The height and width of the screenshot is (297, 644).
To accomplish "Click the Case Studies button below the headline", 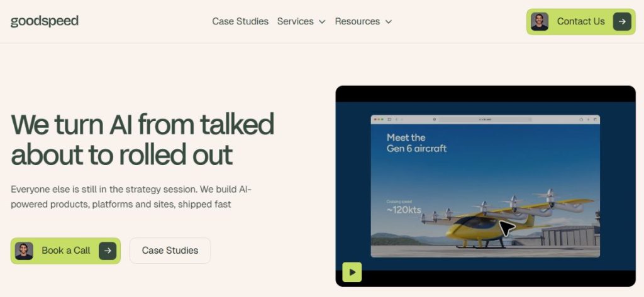I will click(170, 251).
